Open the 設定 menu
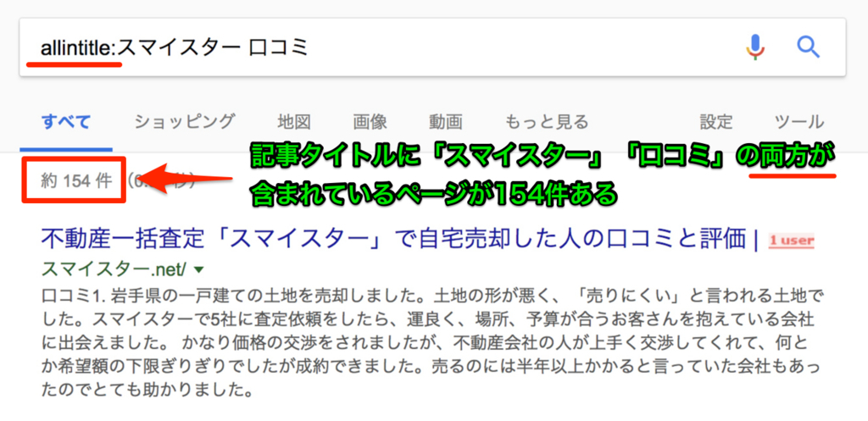 click(x=715, y=122)
